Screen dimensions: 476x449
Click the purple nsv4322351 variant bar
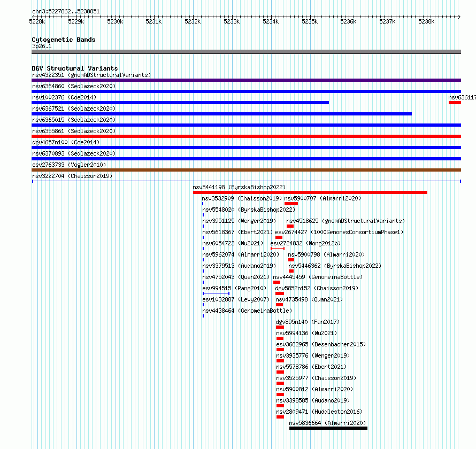(246, 80)
